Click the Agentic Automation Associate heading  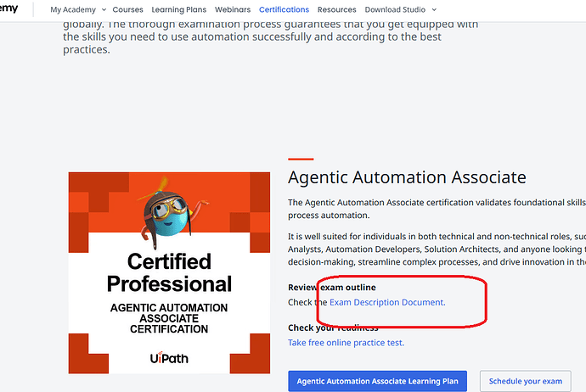407,177
